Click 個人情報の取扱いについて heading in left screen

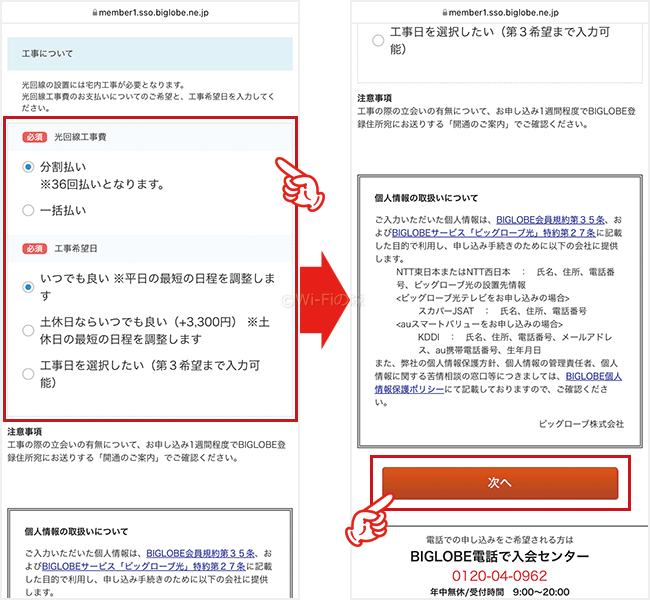point(76,531)
